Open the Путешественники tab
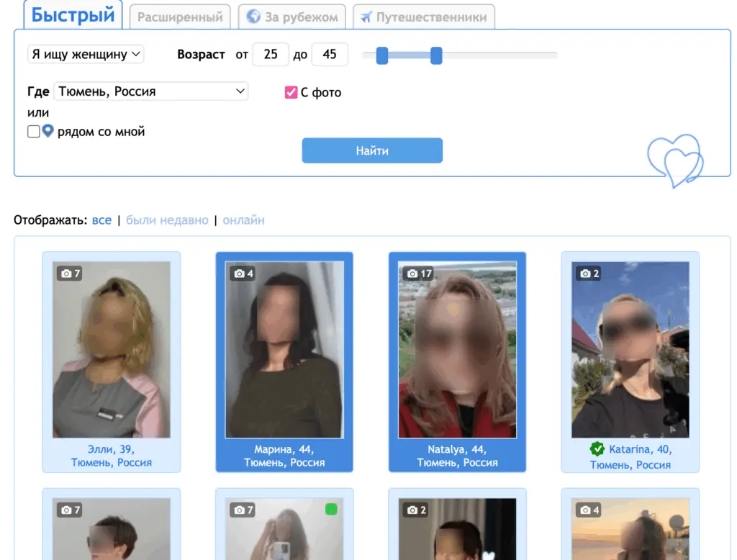 (x=423, y=17)
